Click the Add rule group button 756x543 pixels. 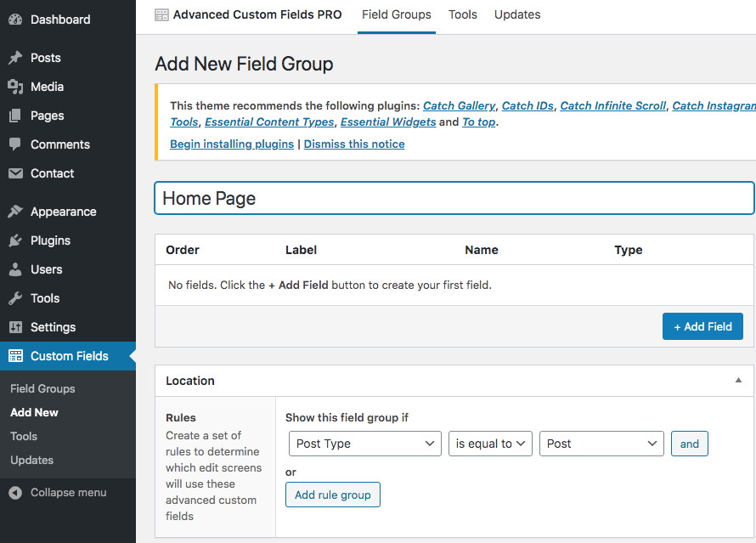point(333,495)
